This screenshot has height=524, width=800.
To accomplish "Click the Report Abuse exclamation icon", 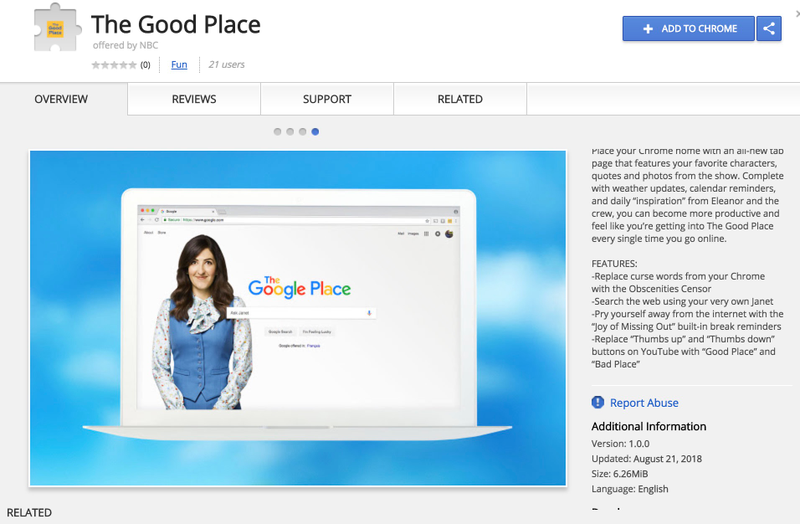I will (x=597, y=403).
